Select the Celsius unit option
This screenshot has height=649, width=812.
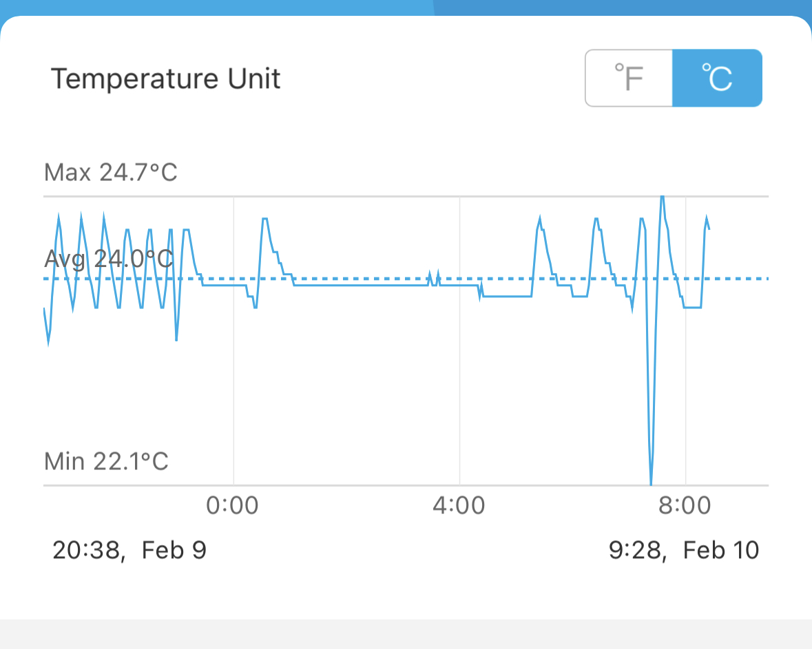[x=717, y=78]
